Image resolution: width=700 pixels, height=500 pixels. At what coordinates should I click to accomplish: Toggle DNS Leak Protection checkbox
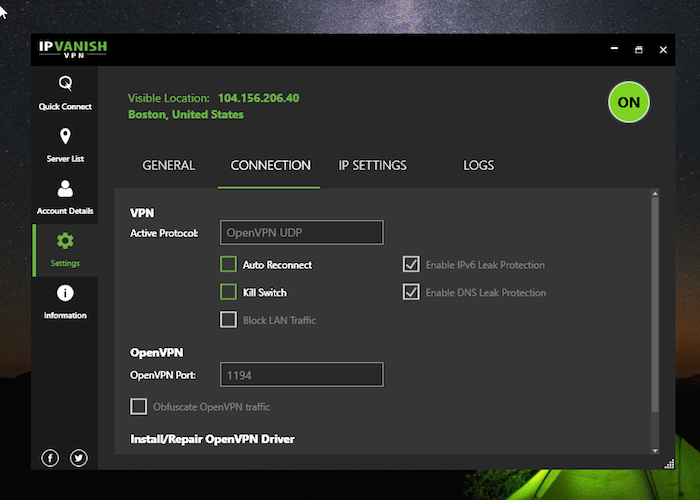pyautogui.click(x=411, y=292)
